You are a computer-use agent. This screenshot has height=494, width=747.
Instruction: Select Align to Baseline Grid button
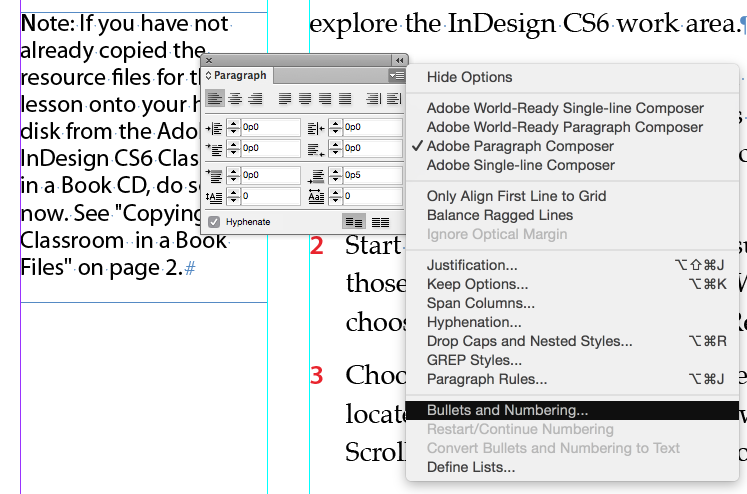click(x=380, y=222)
